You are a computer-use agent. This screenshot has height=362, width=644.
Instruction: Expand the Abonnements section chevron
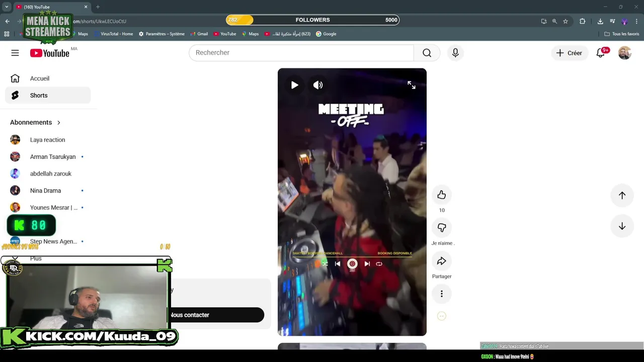pos(58,123)
